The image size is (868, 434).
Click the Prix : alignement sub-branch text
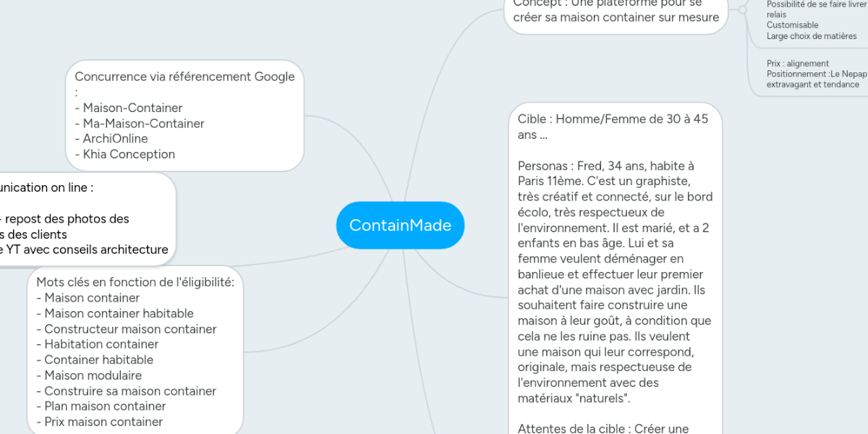click(798, 64)
